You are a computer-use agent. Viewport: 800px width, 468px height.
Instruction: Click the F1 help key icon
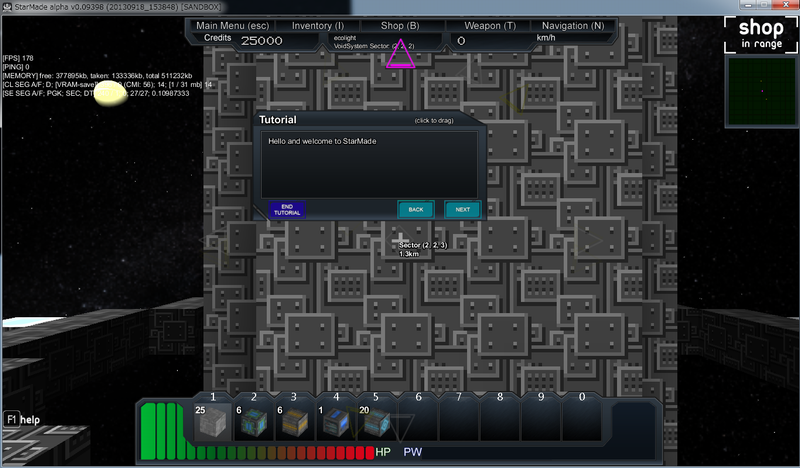11,420
